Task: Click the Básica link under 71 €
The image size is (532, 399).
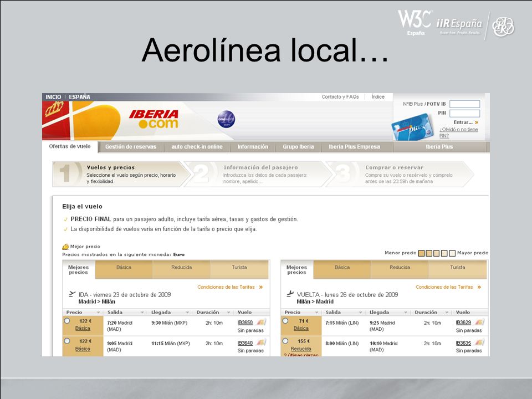Action: [301, 328]
